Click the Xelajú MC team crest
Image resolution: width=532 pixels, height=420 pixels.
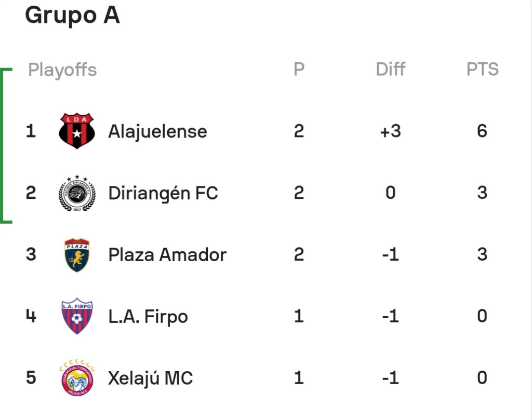(x=77, y=377)
